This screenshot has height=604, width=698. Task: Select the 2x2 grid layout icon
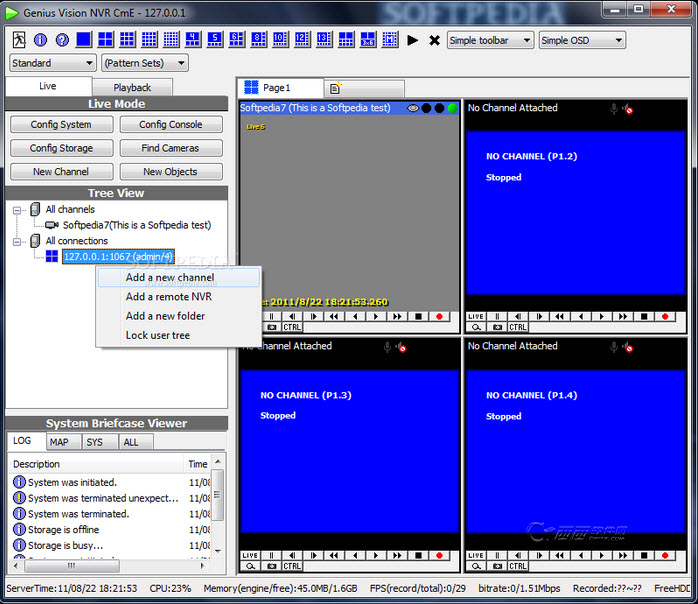106,40
